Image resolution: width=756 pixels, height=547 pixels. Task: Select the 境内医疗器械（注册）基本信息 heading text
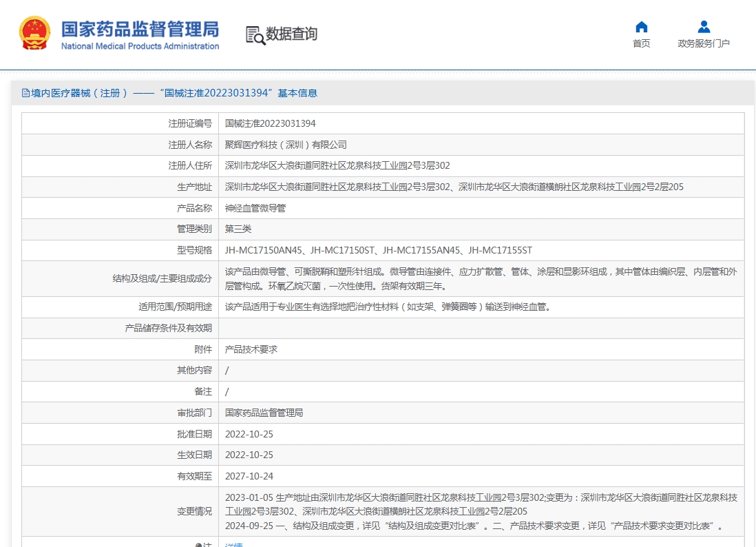[174, 93]
